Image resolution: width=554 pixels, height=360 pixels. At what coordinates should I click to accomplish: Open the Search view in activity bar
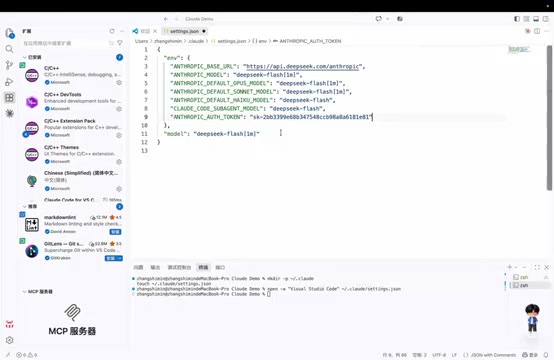coord(10,49)
